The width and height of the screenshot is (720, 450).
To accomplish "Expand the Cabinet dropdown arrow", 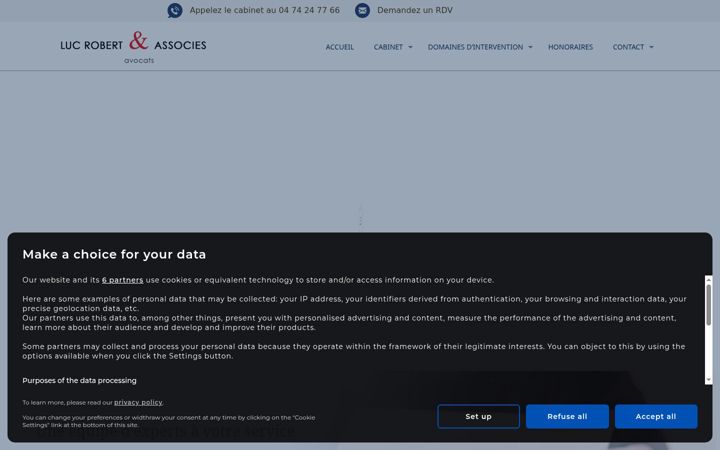I will (x=410, y=47).
